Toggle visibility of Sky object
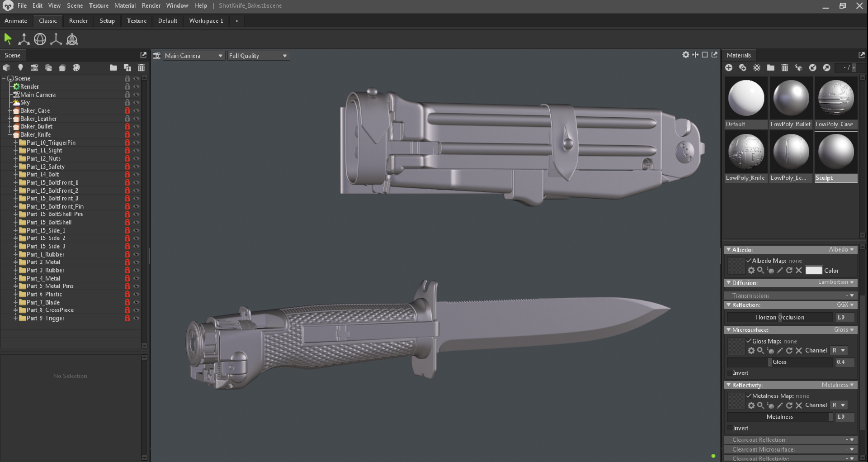 coord(136,103)
